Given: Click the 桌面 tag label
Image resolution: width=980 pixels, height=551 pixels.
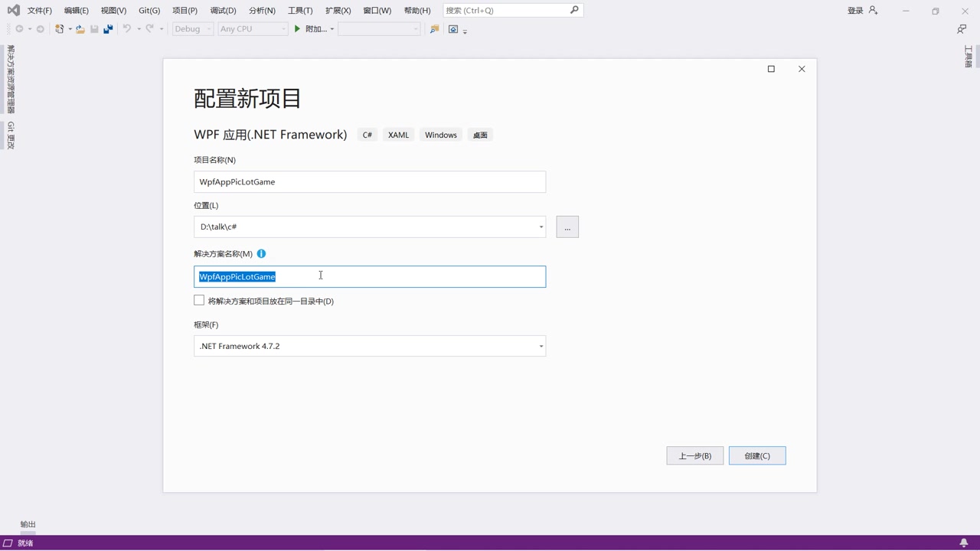Looking at the screenshot, I should 480,135.
